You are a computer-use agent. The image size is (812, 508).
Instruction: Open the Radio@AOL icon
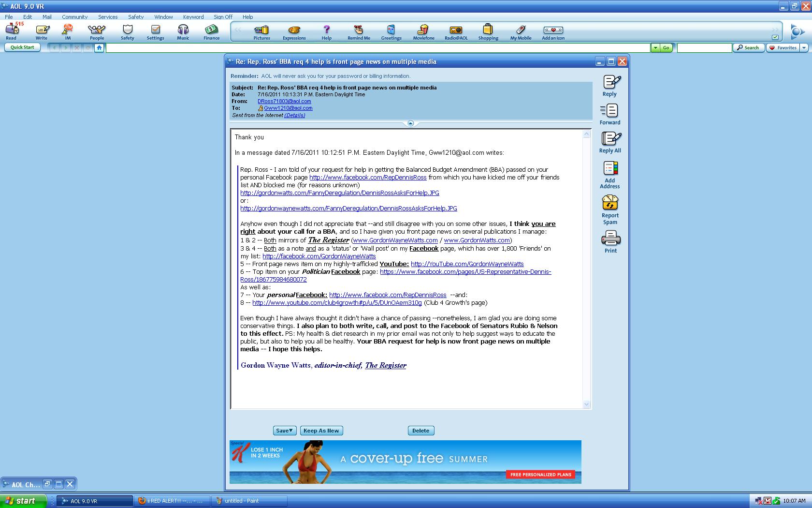pyautogui.click(x=456, y=32)
